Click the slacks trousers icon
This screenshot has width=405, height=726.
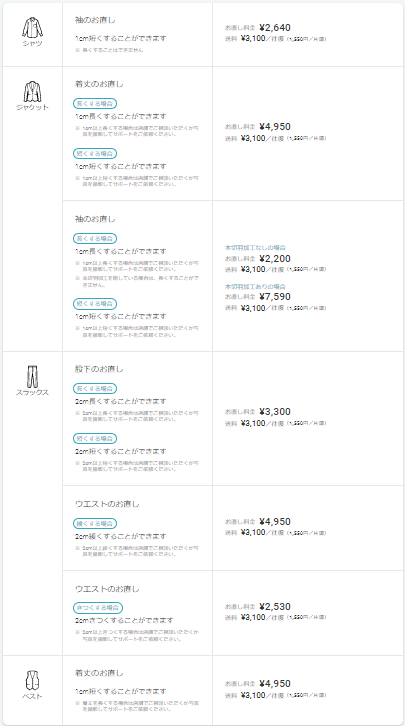point(32,376)
